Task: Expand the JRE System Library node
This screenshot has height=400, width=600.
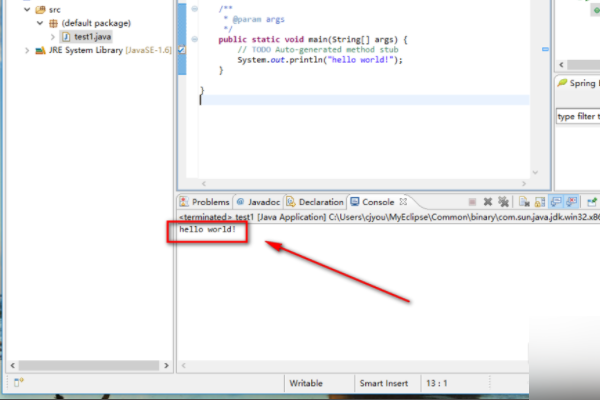Action: click(x=27, y=50)
